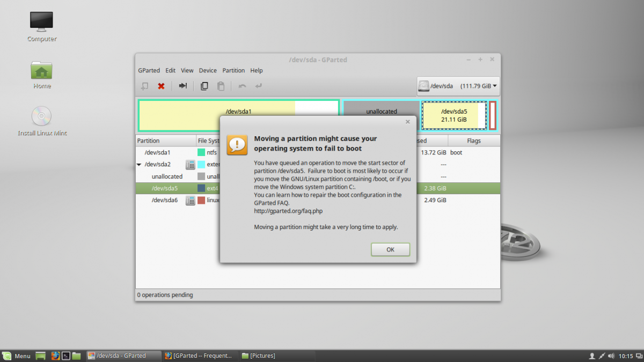Screen dimensions: 644x362
Task: Click the Paste partition toolbar icon
Action: coord(221,86)
